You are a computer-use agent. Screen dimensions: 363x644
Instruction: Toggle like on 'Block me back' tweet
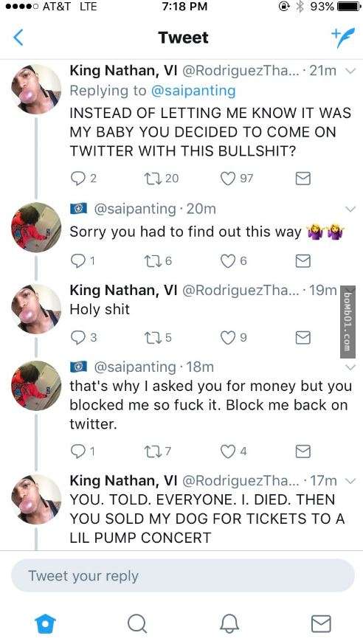[227, 451]
